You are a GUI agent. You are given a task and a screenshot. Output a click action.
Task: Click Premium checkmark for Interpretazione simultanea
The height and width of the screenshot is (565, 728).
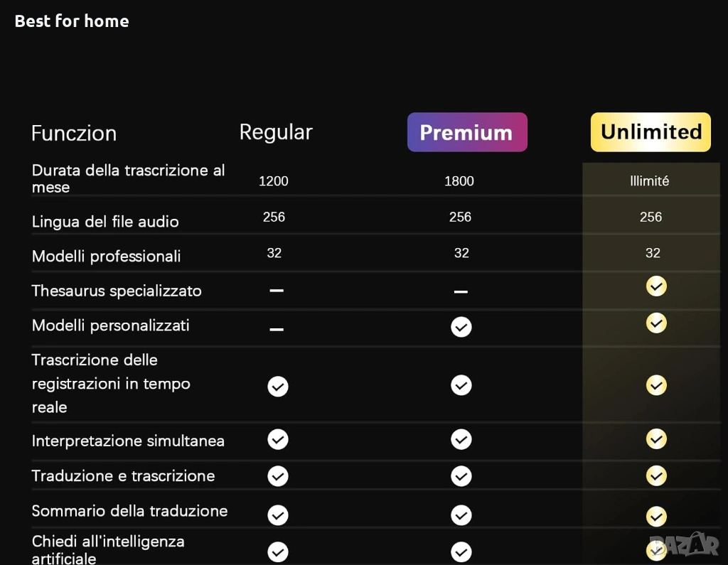tap(461, 440)
